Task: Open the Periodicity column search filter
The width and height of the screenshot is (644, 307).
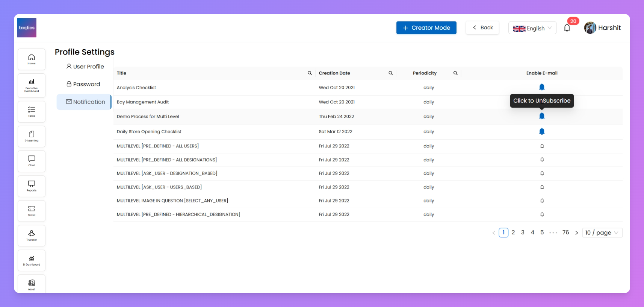Action: [x=455, y=73]
